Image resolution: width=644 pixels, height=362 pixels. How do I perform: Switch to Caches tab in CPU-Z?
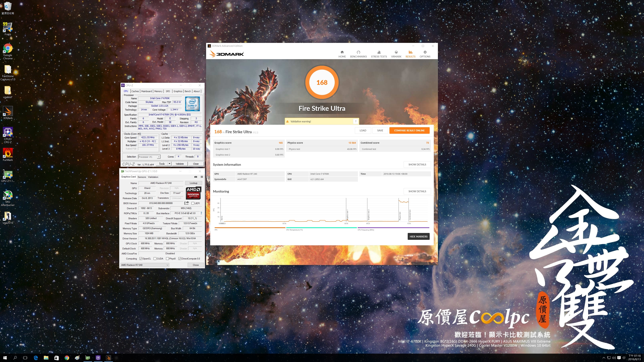point(135,91)
